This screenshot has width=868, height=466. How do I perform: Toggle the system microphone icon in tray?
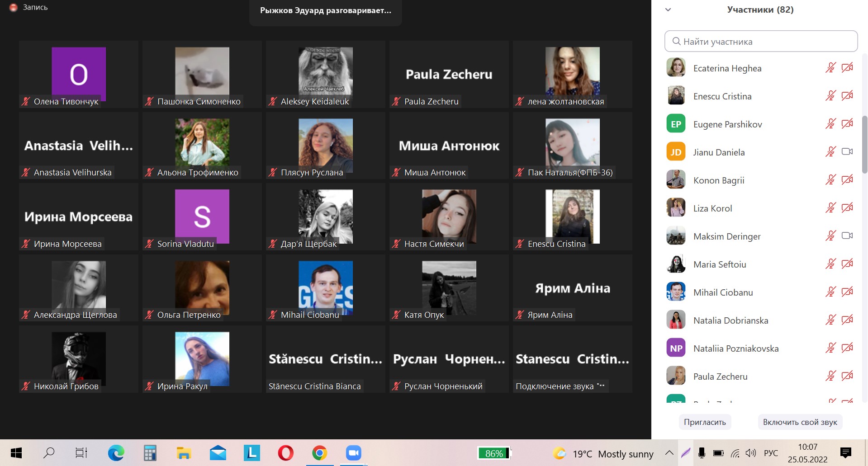[x=702, y=453]
